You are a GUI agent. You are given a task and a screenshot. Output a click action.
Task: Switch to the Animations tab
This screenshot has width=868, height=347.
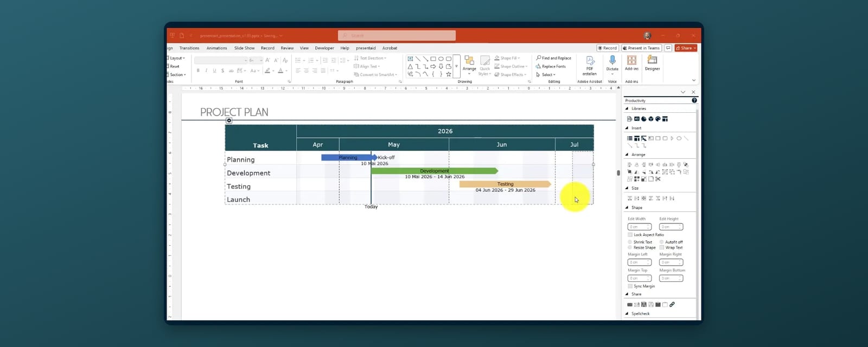216,48
